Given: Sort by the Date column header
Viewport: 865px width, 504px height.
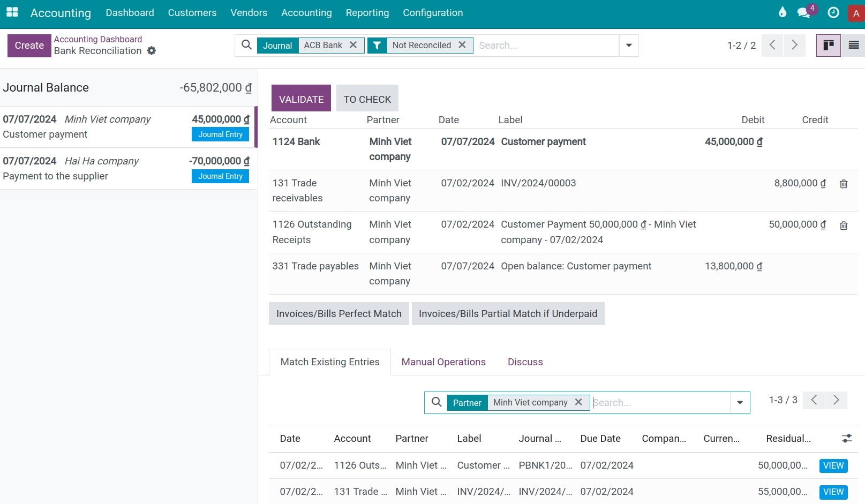Looking at the screenshot, I should [x=290, y=439].
